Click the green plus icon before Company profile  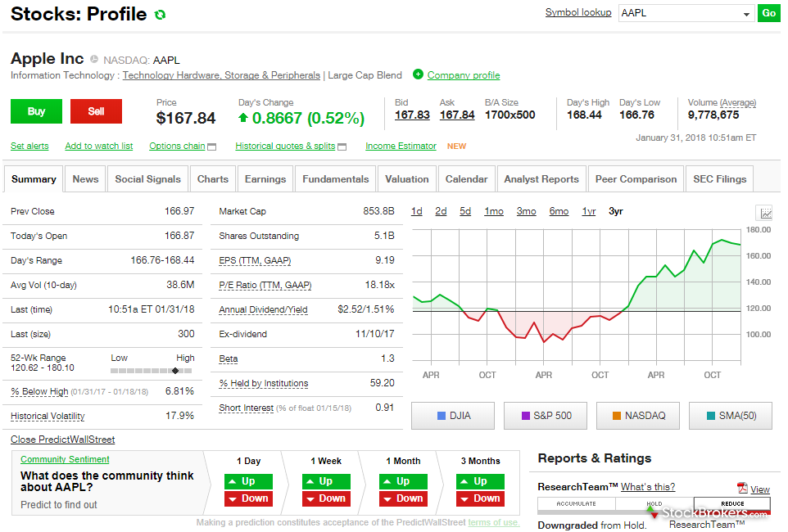(x=418, y=74)
